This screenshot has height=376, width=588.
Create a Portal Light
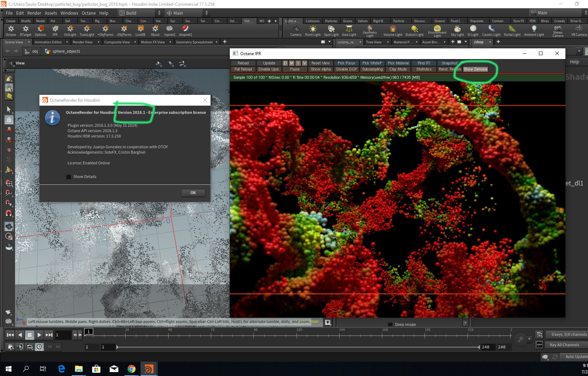(x=512, y=31)
